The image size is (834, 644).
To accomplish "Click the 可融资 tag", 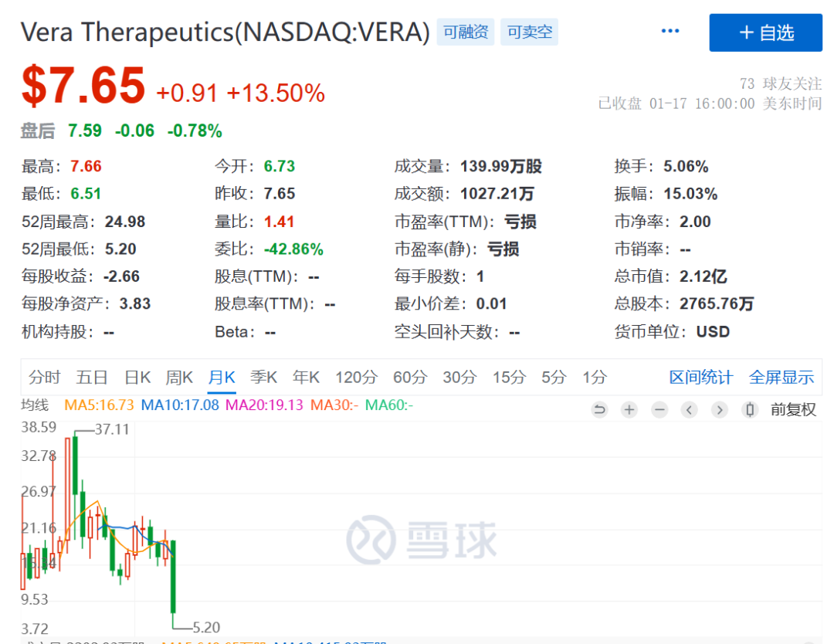I will (x=466, y=32).
